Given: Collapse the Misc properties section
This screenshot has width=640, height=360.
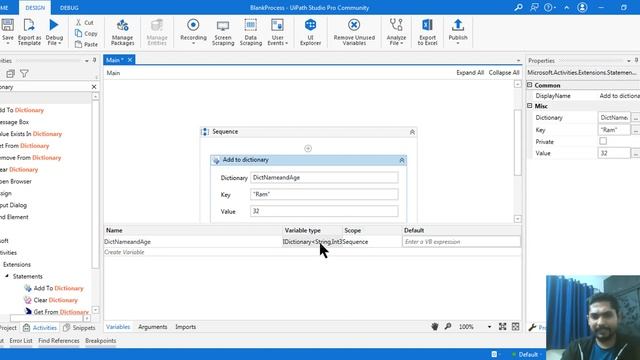Looking at the screenshot, I should (x=529, y=106).
